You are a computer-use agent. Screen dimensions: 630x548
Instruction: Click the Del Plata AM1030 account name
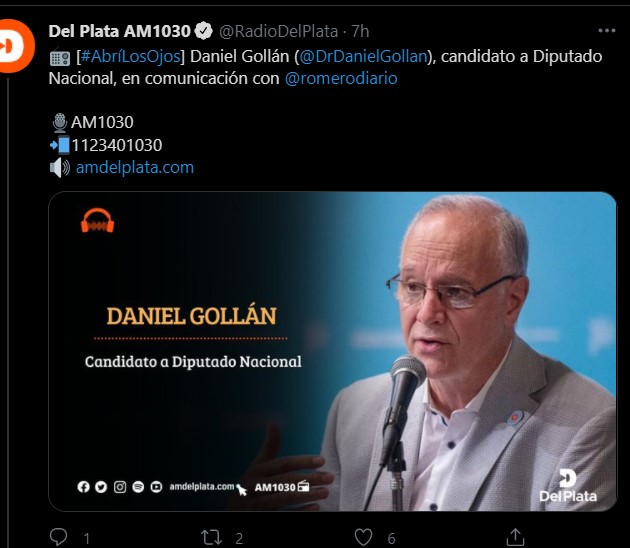click(119, 31)
